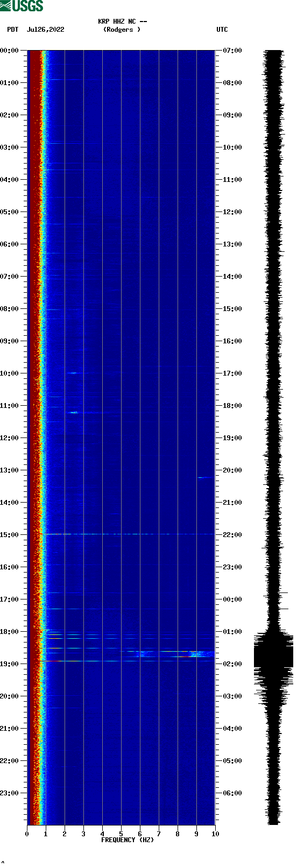Click frequency axis tick label 5
The height and width of the screenshot is (868, 297).
click(x=121, y=834)
